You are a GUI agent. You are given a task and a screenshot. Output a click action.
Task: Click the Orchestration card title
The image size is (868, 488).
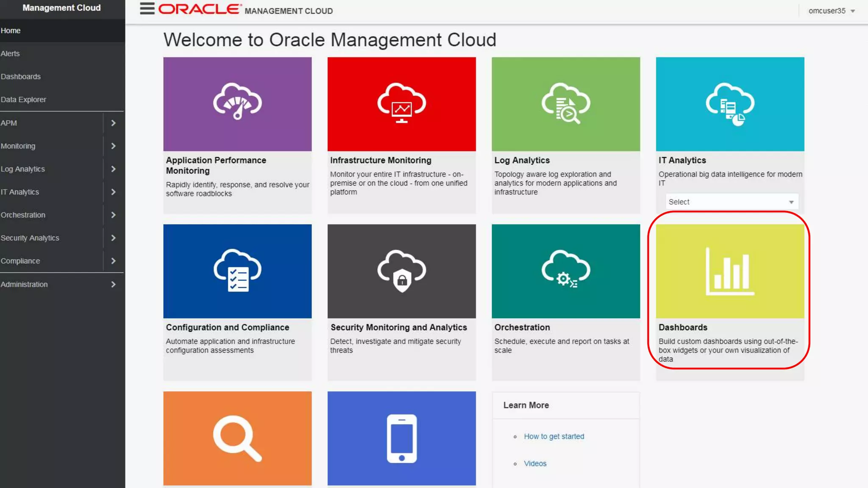coord(522,327)
